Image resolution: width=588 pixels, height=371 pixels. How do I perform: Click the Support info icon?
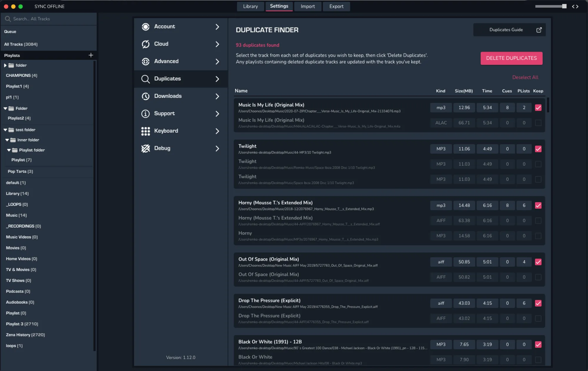tap(146, 114)
